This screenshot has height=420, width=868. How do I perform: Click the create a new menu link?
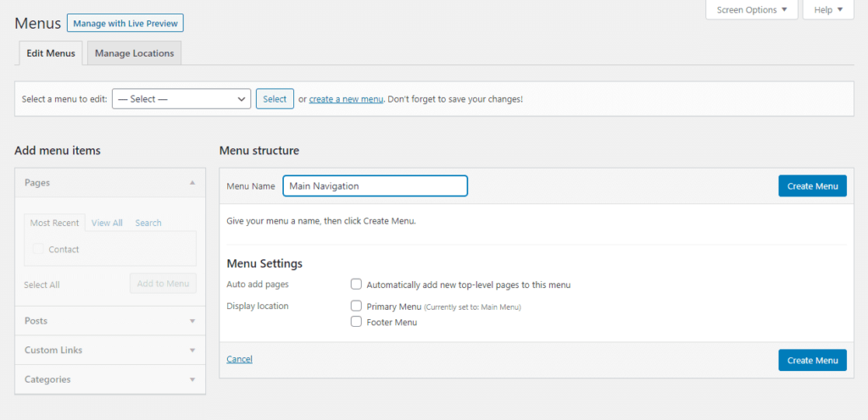pos(346,99)
